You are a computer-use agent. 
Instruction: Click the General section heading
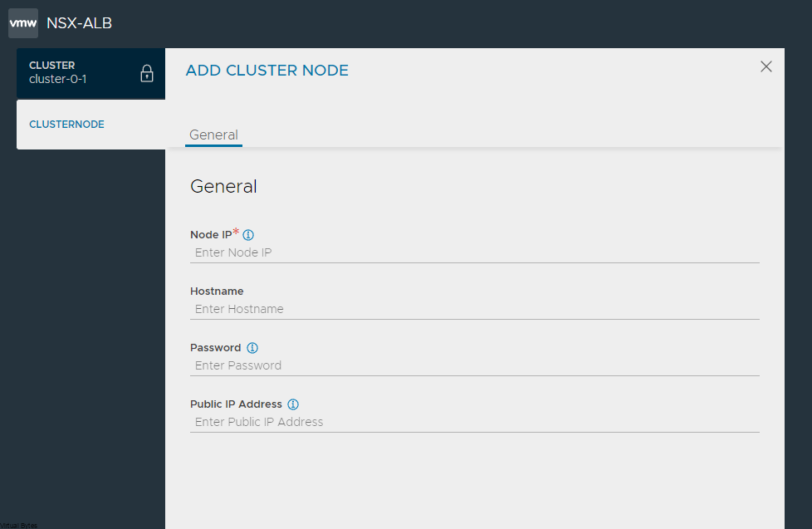pos(223,187)
